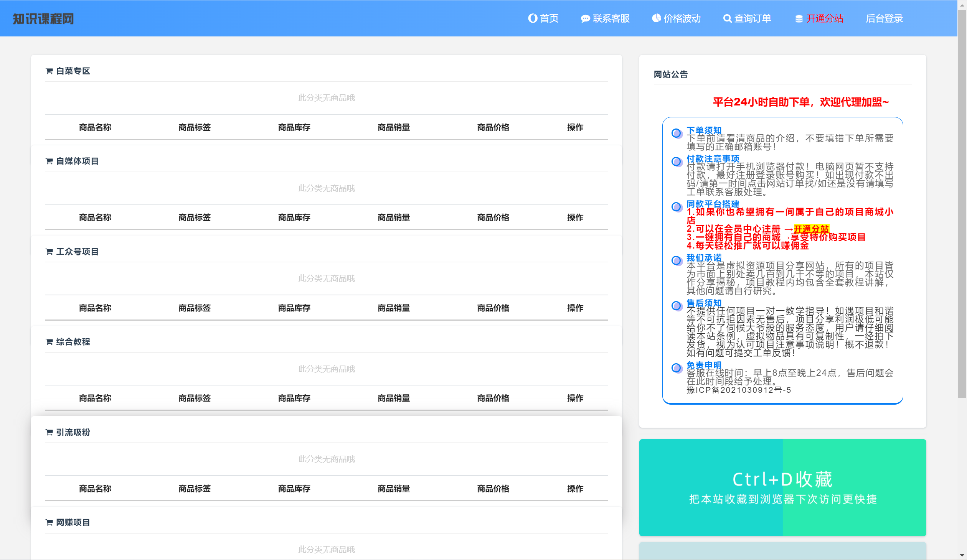
Task: Click the cart icon next to 白菜专区
Action: (x=49, y=71)
